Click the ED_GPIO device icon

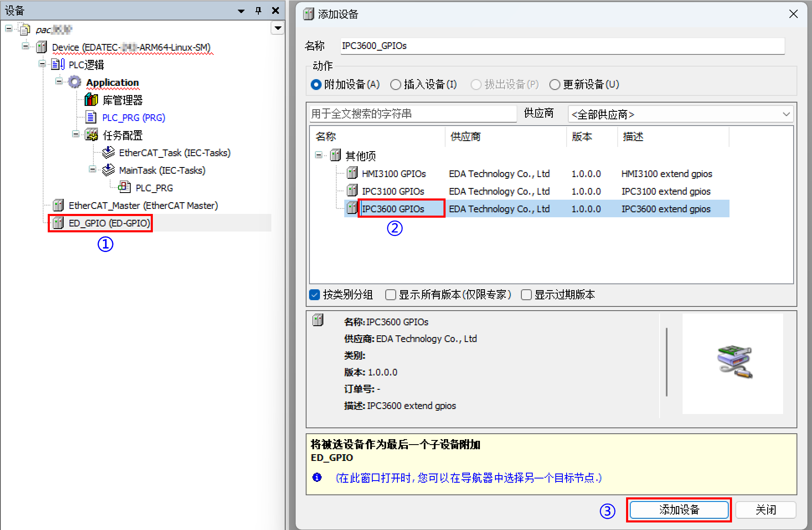tap(57, 223)
